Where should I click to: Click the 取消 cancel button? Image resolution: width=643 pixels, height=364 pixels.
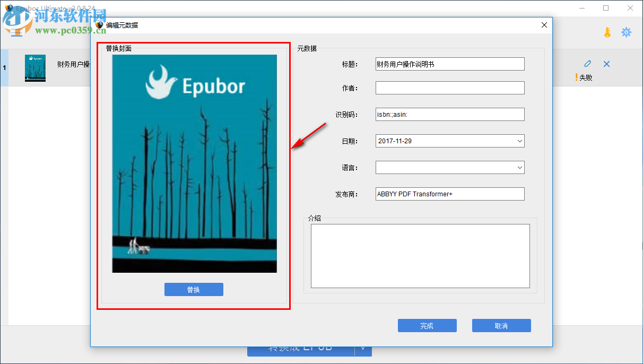(501, 325)
